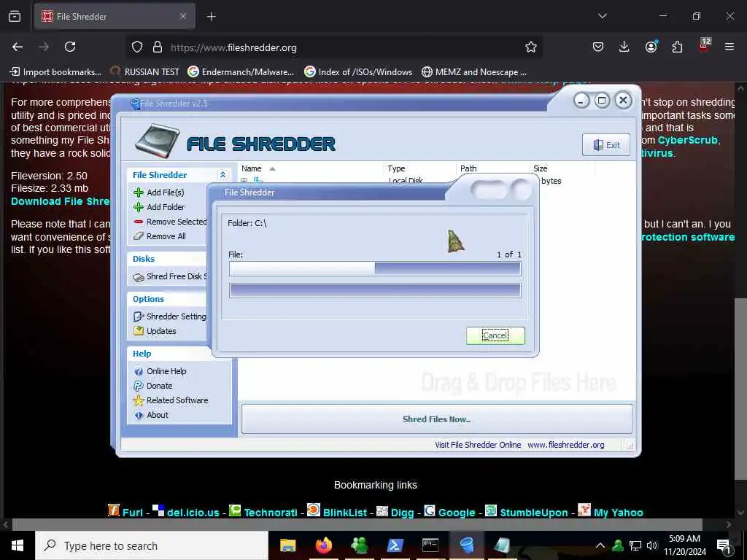Open the www.fileshredder.org link in status bar
The image size is (747, 560).
point(566,445)
